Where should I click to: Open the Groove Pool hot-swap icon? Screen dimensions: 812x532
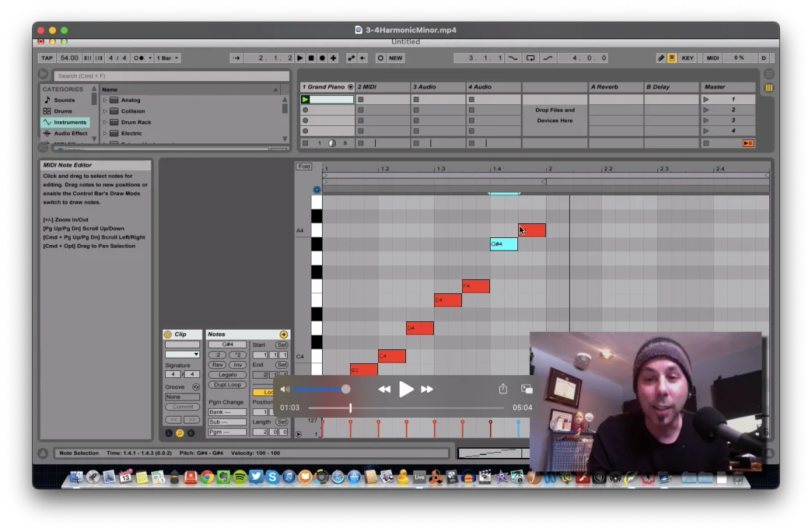(x=196, y=387)
